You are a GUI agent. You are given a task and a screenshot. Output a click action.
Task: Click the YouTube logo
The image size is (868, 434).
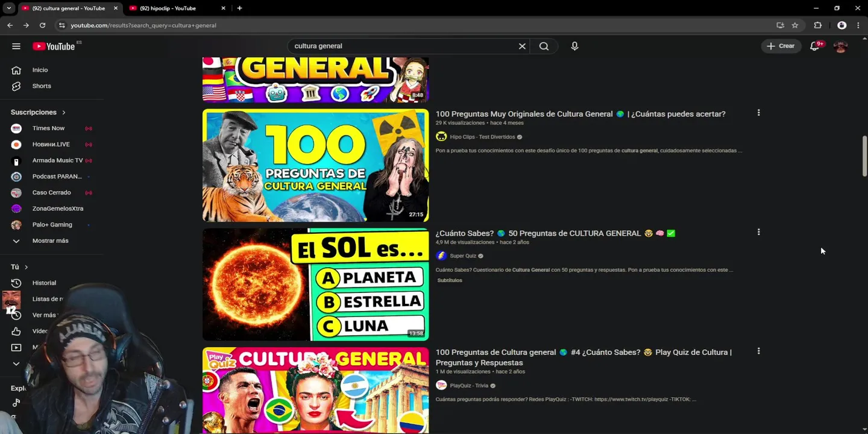coord(54,46)
